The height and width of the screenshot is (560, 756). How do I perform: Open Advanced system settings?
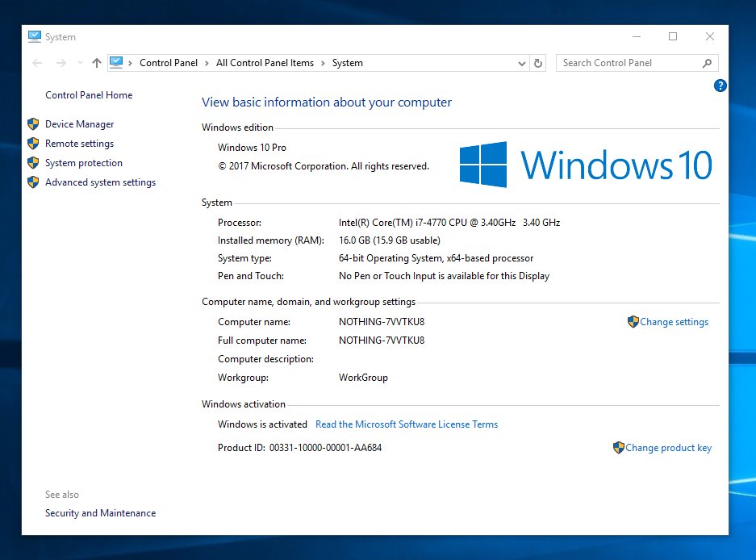100,182
